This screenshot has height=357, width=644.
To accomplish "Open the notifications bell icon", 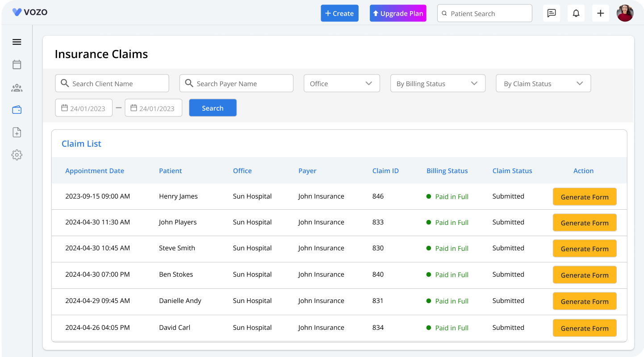I will (x=576, y=13).
